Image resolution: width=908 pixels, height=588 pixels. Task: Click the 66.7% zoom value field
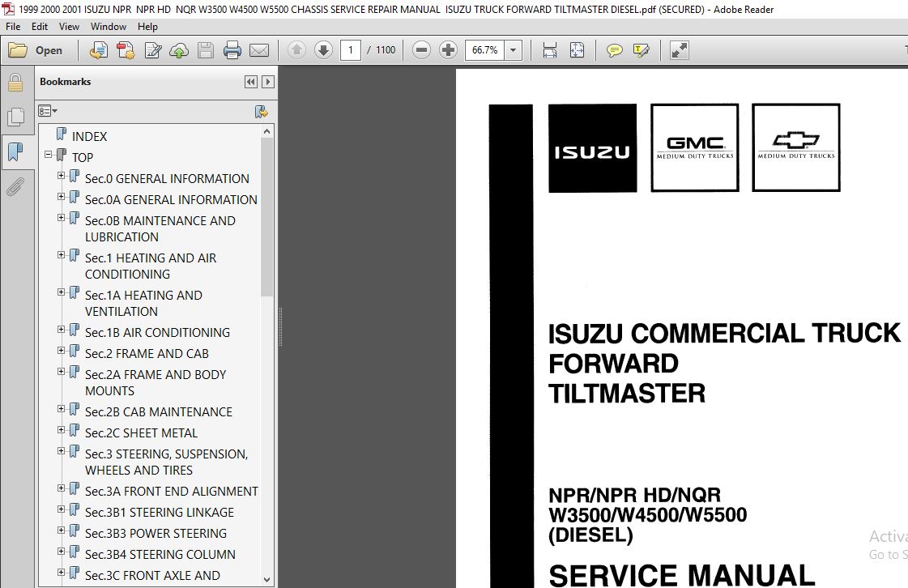coord(484,50)
